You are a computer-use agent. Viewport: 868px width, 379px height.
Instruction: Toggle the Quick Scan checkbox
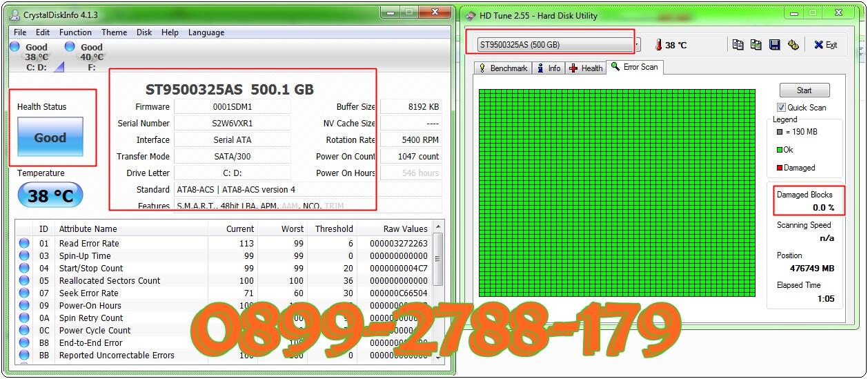(x=781, y=108)
